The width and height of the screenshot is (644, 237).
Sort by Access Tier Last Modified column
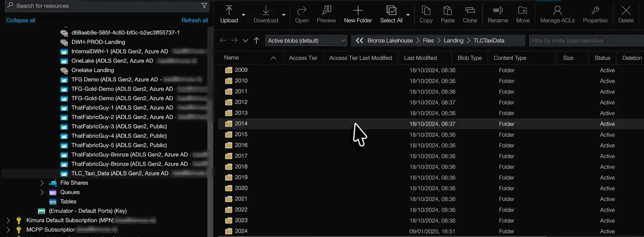tap(360, 58)
